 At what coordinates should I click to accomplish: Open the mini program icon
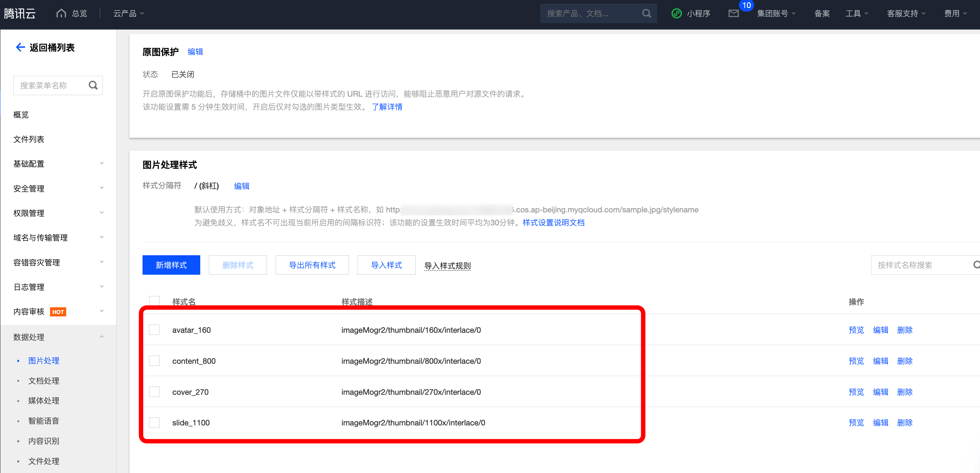[677, 14]
